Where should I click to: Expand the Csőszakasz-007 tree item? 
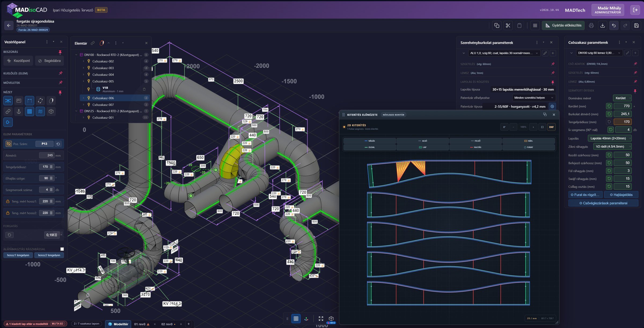83,105
